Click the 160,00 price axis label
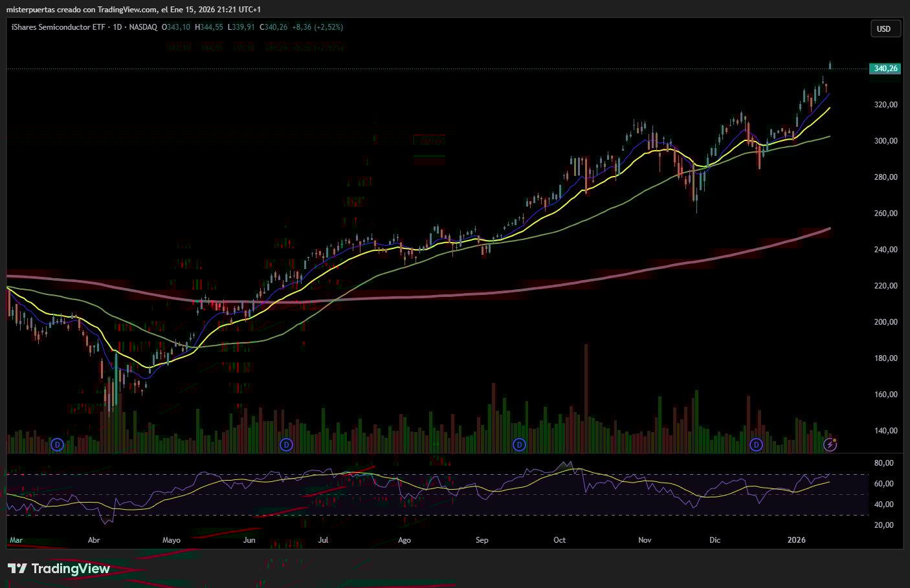 (886, 395)
